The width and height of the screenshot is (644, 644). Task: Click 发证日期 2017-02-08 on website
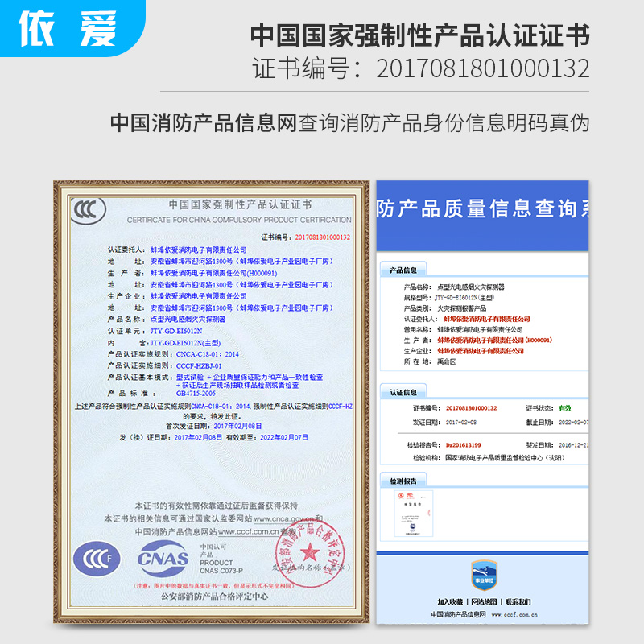click(461, 422)
